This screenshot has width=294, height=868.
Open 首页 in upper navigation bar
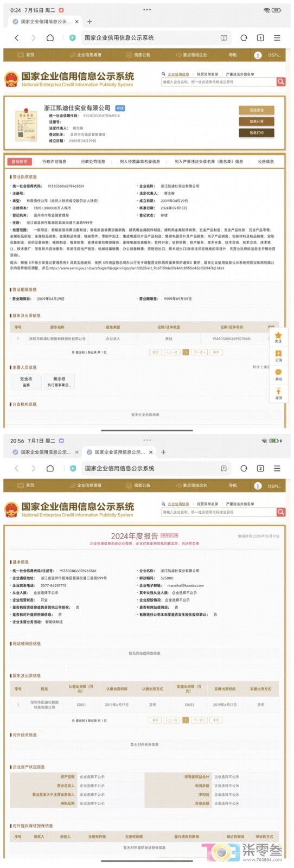click(x=26, y=55)
